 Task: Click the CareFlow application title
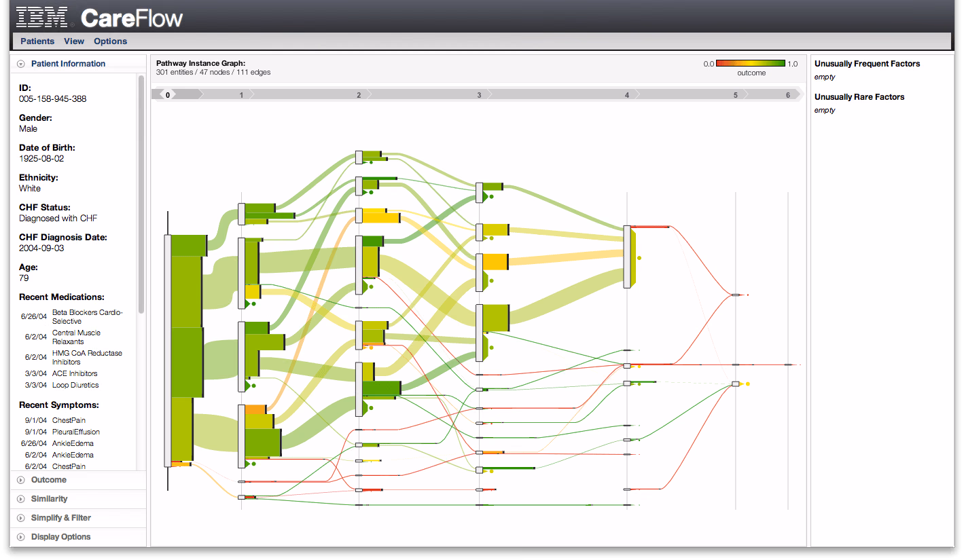(132, 17)
